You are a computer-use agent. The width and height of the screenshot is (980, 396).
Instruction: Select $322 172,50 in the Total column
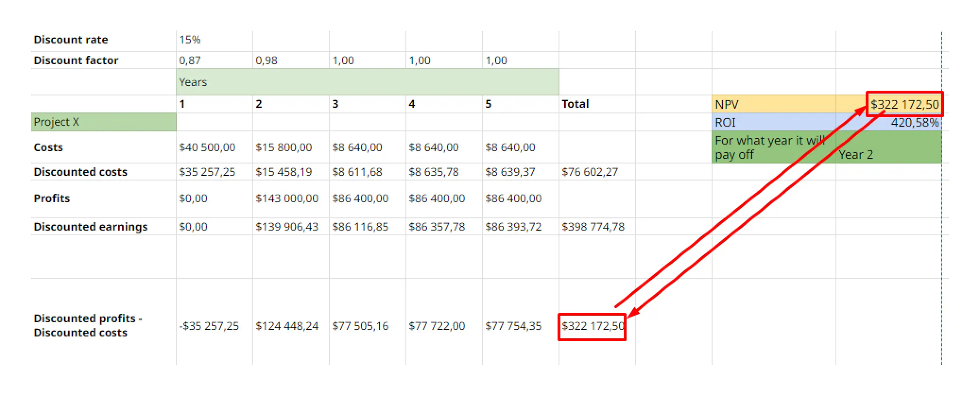click(592, 326)
